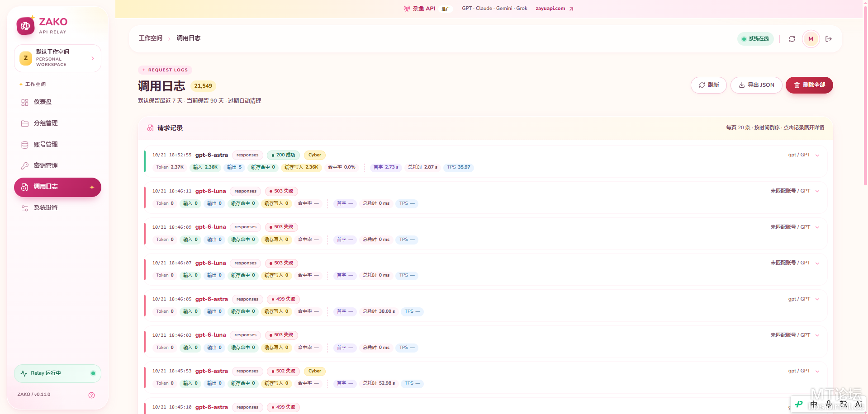The width and height of the screenshot is (868, 414).
Task: Click 工作空间 breadcrumb link
Action: 151,38
